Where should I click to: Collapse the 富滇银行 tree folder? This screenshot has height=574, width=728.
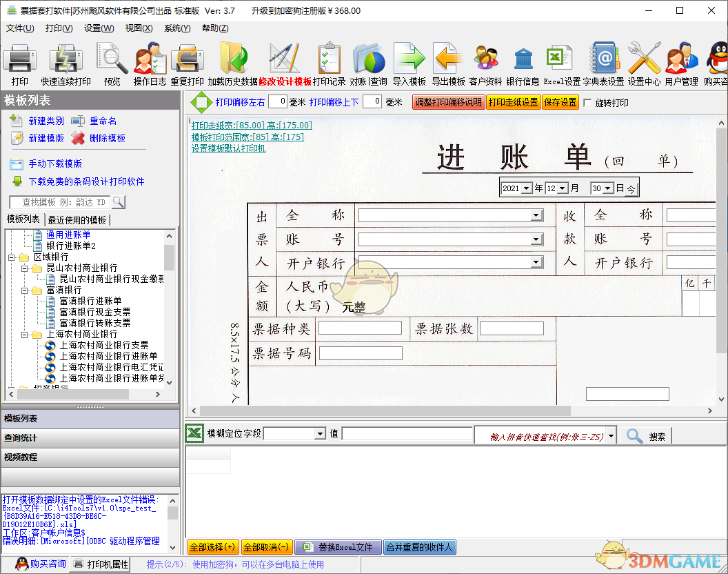pyautogui.click(x=23, y=290)
